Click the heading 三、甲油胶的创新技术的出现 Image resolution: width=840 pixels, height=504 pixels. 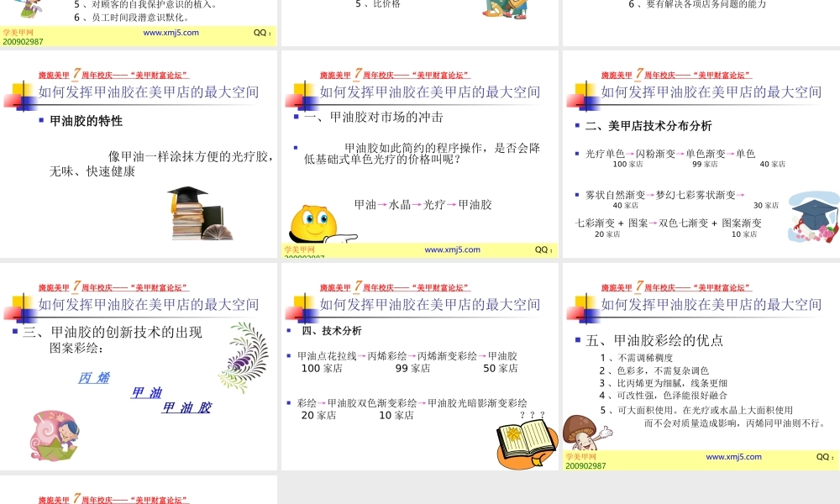click(x=113, y=332)
